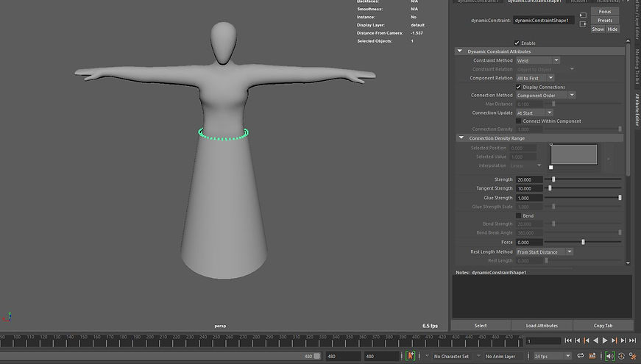Click the Strength value field
Image resolution: width=641 pixels, height=364 pixels.
click(529, 179)
